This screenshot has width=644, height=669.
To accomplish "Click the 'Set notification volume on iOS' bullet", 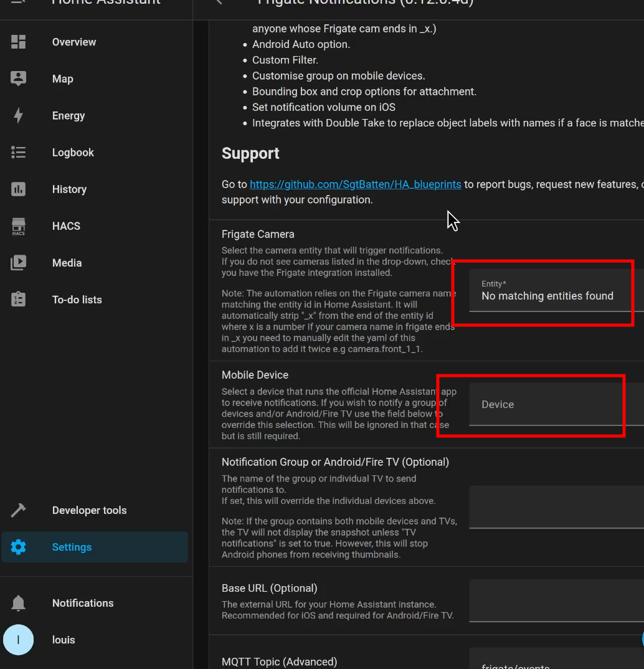I will 324,107.
